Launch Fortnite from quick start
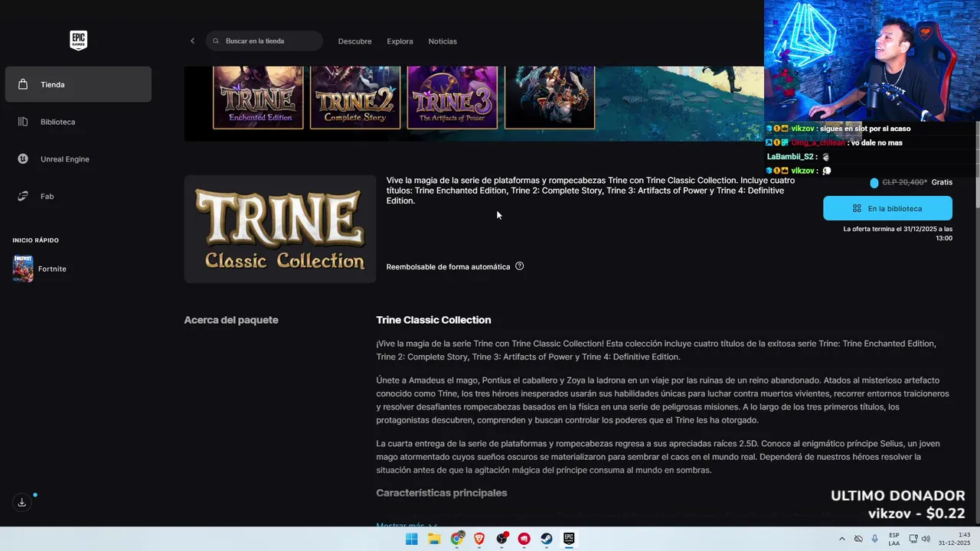Screen dimensions: 980x551 pyautogui.click(x=40, y=269)
